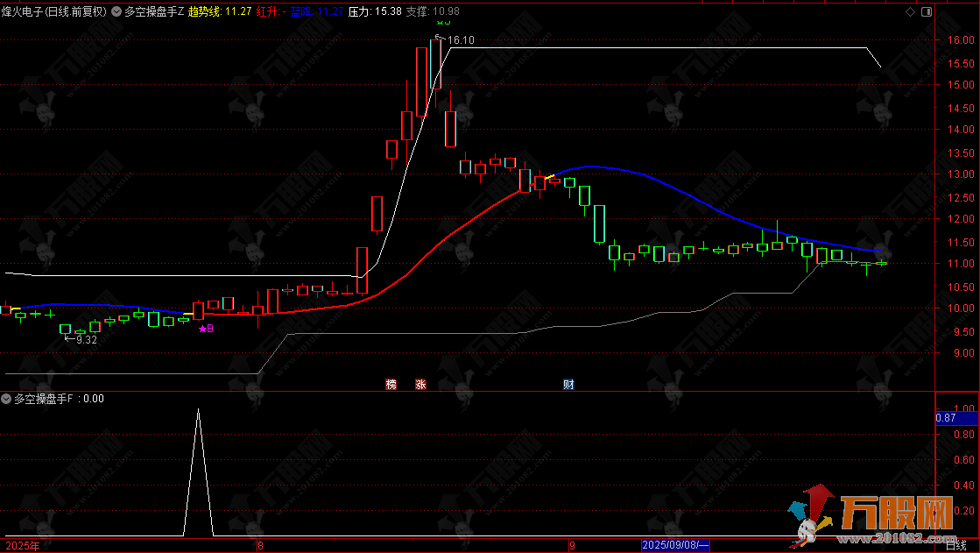Click the 涨 marker on the chart
The width and height of the screenshot is (980, 553).
(420, 384)
